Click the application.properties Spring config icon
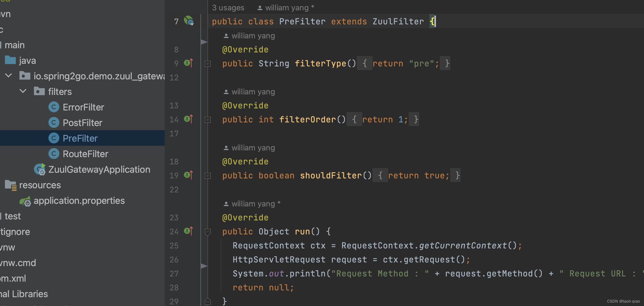The height and width of the screenshot is (306, 644). click(x=25, y=201)
